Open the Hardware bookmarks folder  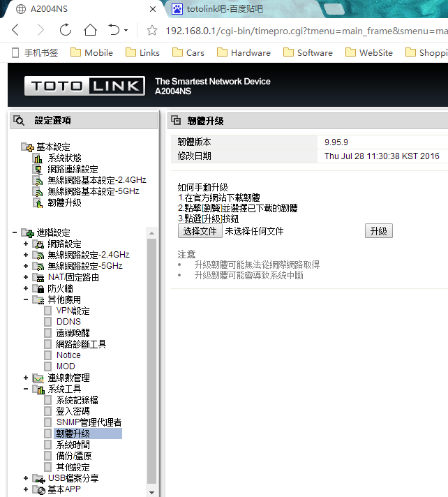tap(244, 52)
